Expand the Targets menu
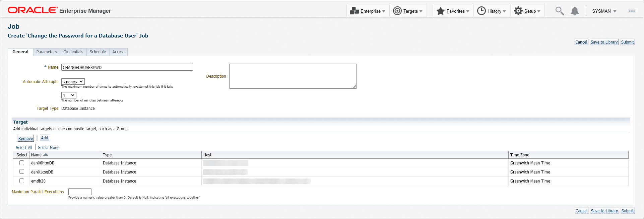Screen dimensions: 644x219 coord(408,11)
